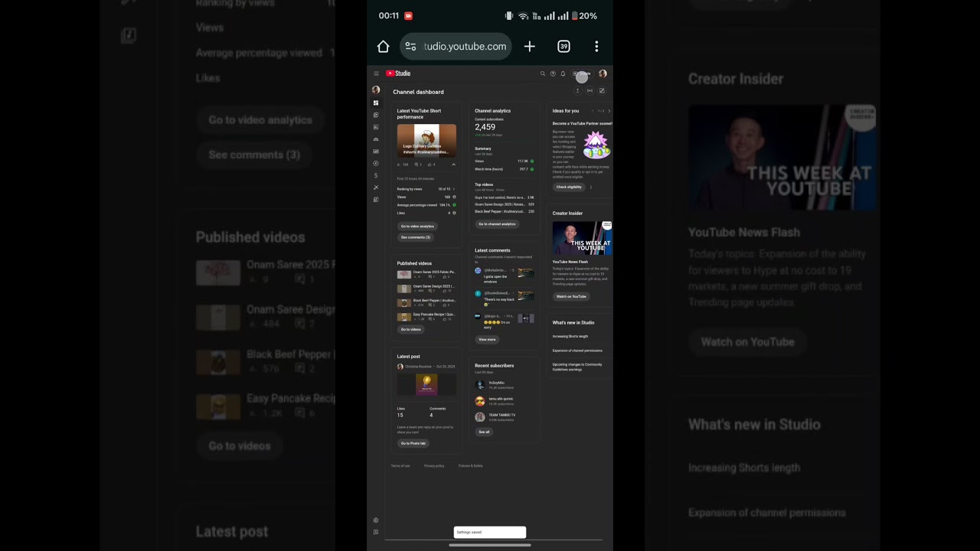The width and height of the screenshot is (980, 551).
Task: Open Customization icon in left sidebar
Action: click(376, 187)
